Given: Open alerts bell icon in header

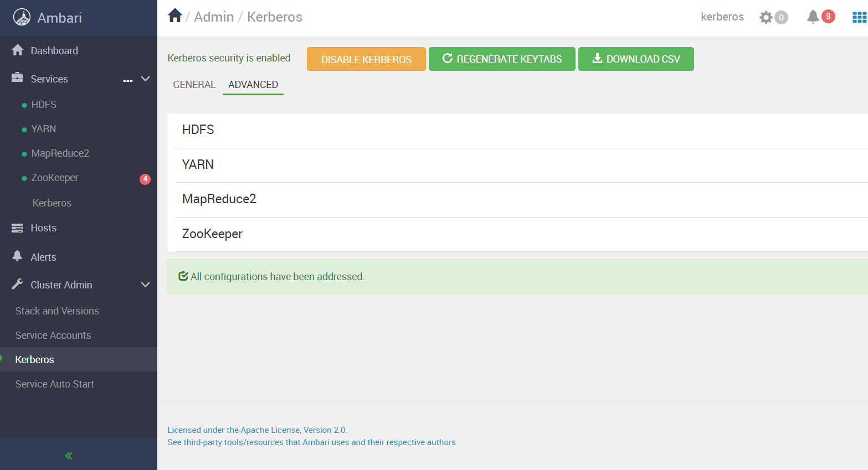Looking at the screenshot, I should (813, 17).
